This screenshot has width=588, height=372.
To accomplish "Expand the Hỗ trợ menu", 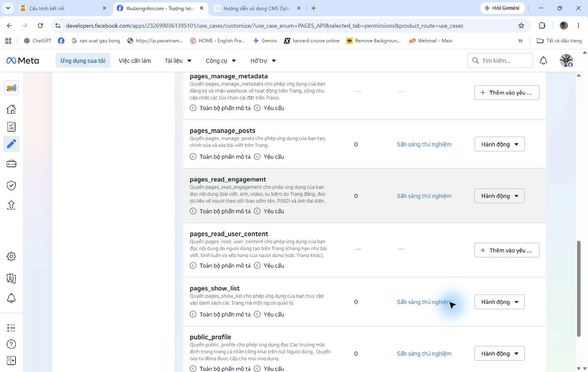I will (263, 61).
